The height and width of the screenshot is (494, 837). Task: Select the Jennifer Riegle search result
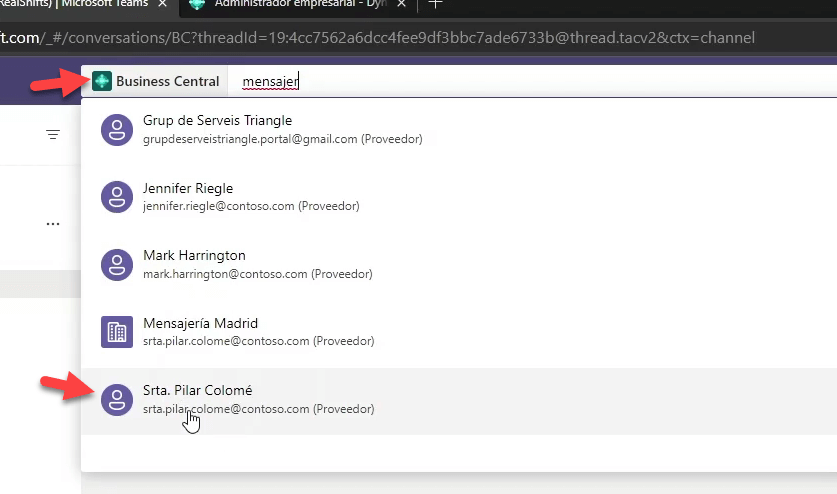click(x=250, y=197)
